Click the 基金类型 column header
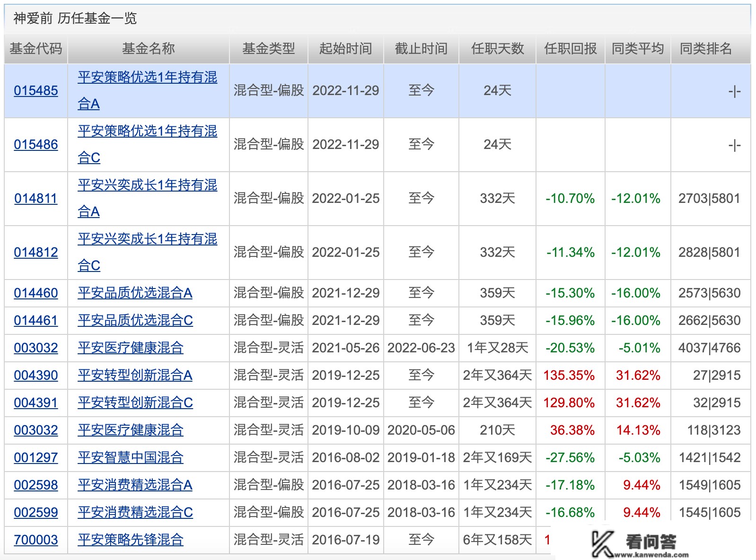Viewport: 756px width, 560px height. [x=269, y=49]
